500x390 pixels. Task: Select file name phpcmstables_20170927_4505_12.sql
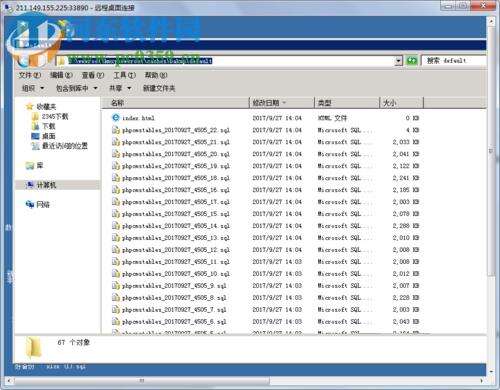(x=176, y=250)
